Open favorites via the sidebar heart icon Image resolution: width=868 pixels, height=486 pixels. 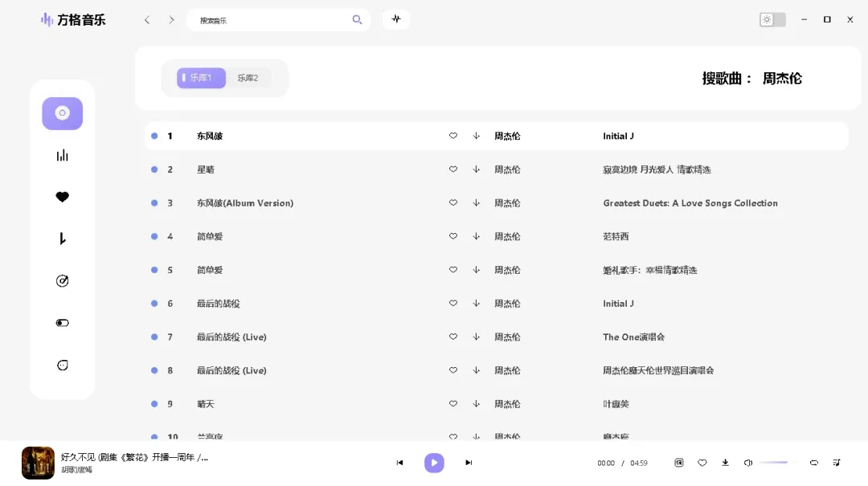63,197
